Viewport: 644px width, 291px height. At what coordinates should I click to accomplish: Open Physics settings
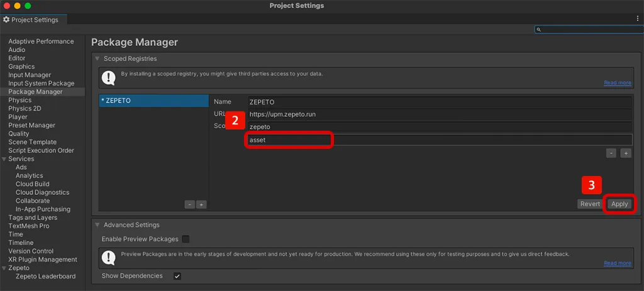(x=19, y=100)
